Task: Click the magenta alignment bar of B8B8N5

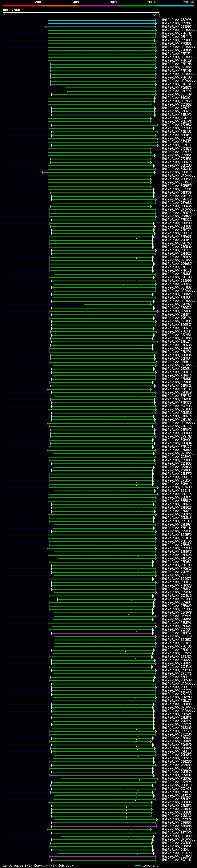Action: 104,826
